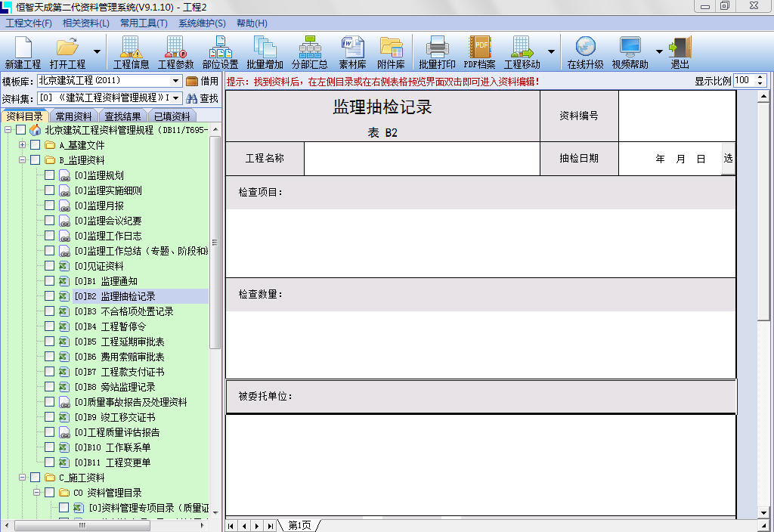
Task: Select the 第1页 page tab
Action: 299,526
